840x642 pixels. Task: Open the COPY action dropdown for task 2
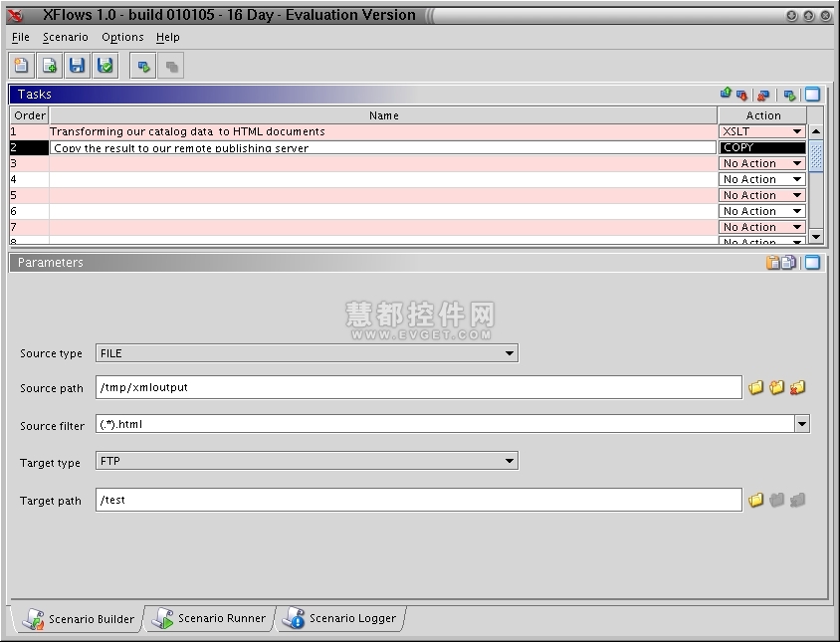tap(762, 147)
